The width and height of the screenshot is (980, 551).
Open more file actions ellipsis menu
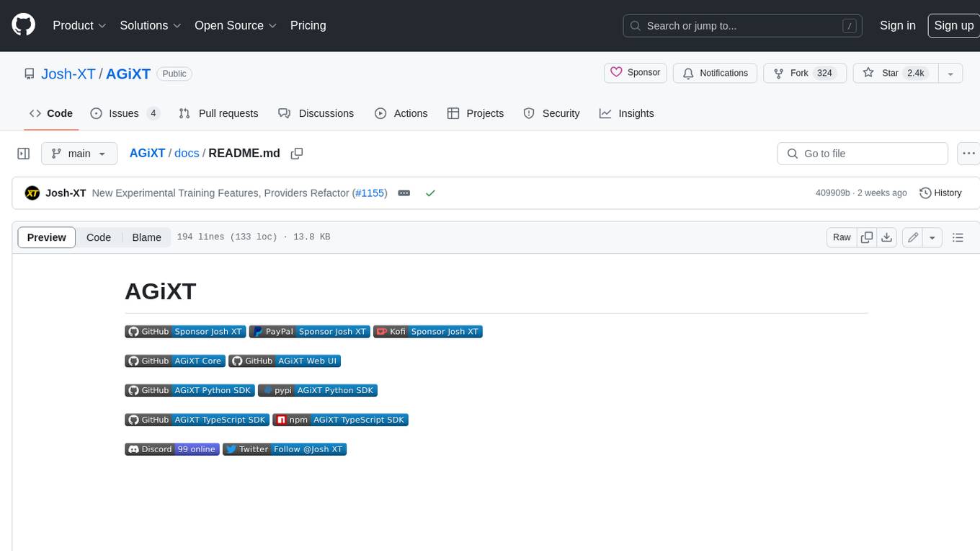point(968,154)
